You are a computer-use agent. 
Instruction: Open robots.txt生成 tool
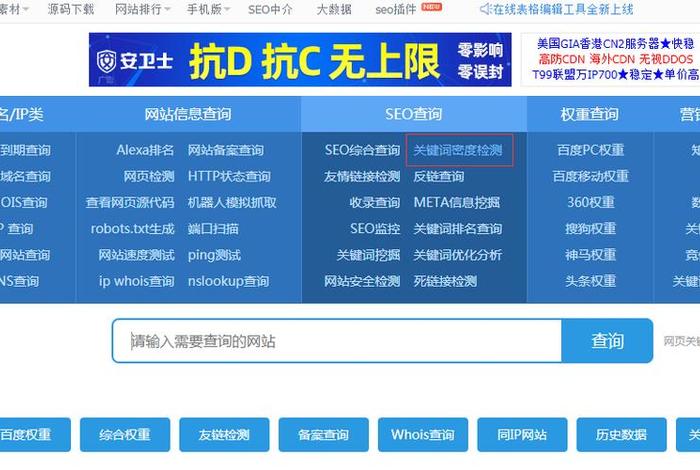(x=133, y=229)
